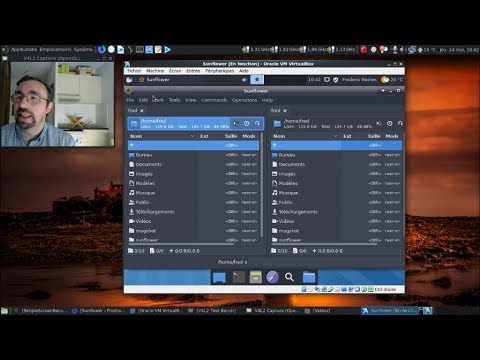Click the left pane horizontal scrollbar
The width and height of the screenshot is (480, 360).
tap(181, 244)
